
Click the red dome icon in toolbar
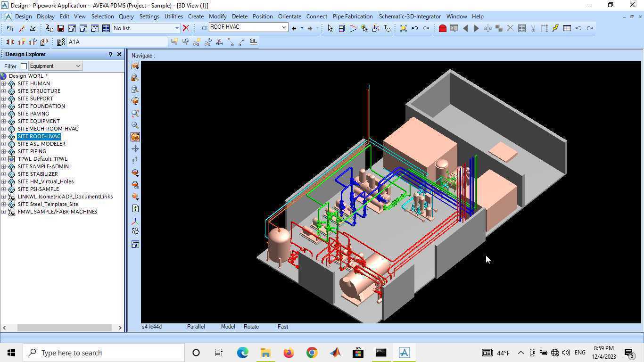[x=443, y=28]
